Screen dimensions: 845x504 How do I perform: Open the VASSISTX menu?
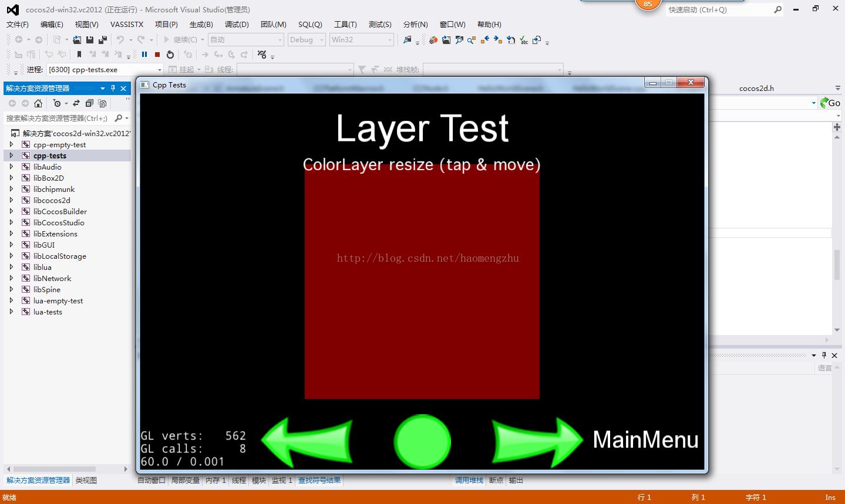click(127, 24)
